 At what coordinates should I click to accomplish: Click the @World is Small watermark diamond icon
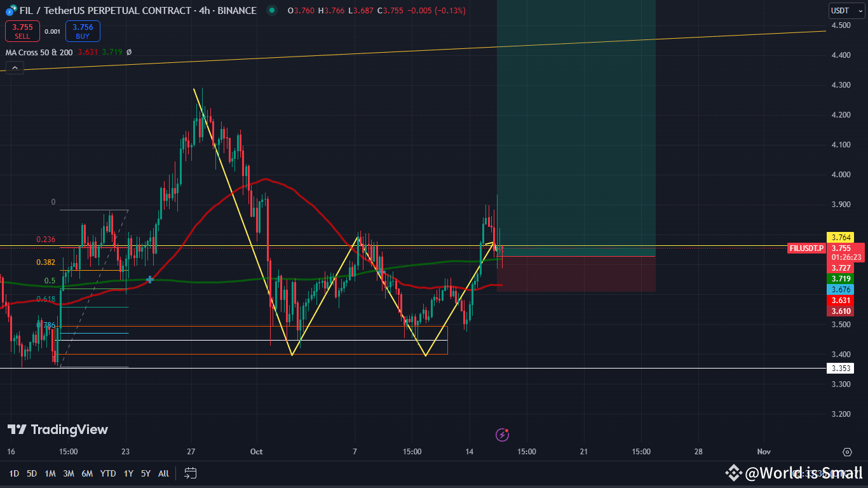tap(733, 473)
